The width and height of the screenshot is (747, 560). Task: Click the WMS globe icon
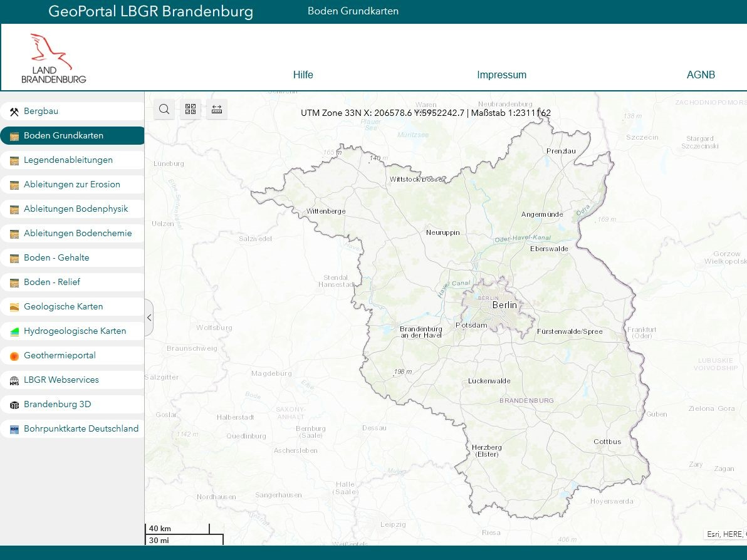pyautogui.click(x=14, y=381)
